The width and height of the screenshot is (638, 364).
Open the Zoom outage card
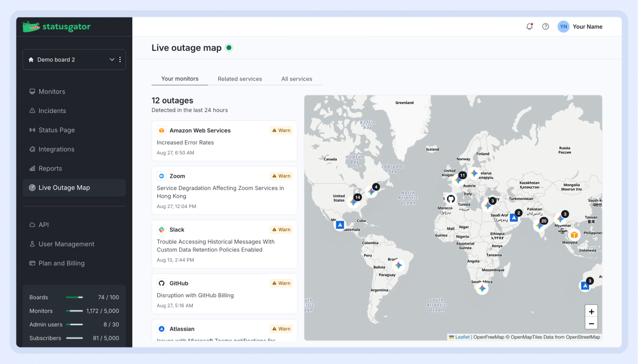pos(224,190)
